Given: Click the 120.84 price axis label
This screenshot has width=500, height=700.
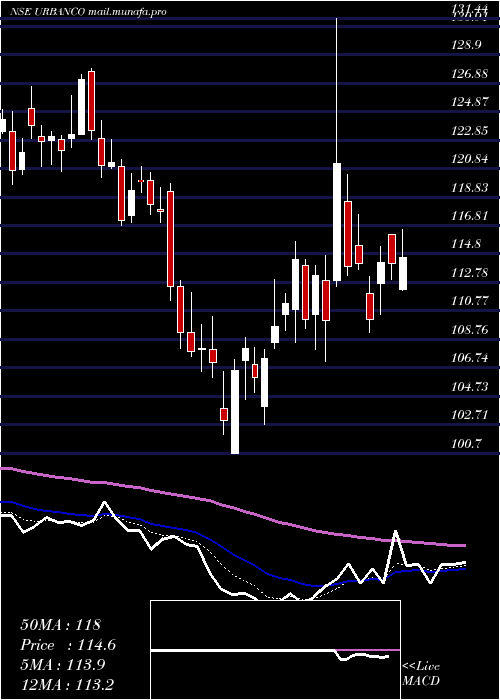Looking at the screenshot, I should [469, 159].
